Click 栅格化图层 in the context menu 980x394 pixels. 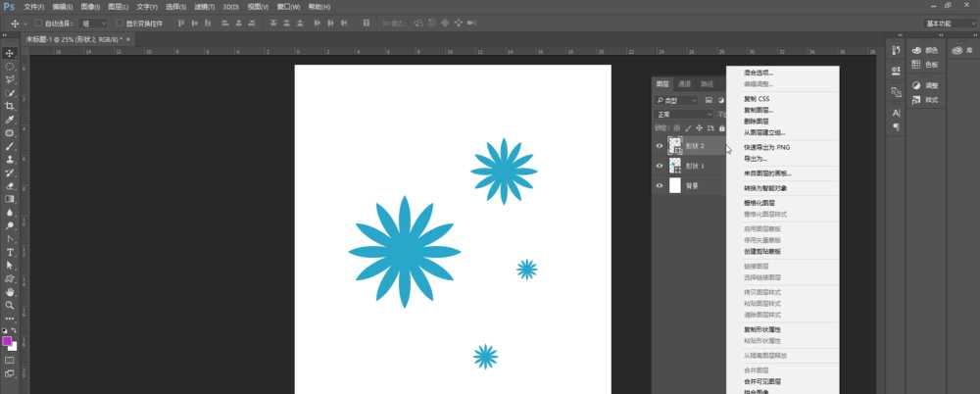[x=761, y=202]
